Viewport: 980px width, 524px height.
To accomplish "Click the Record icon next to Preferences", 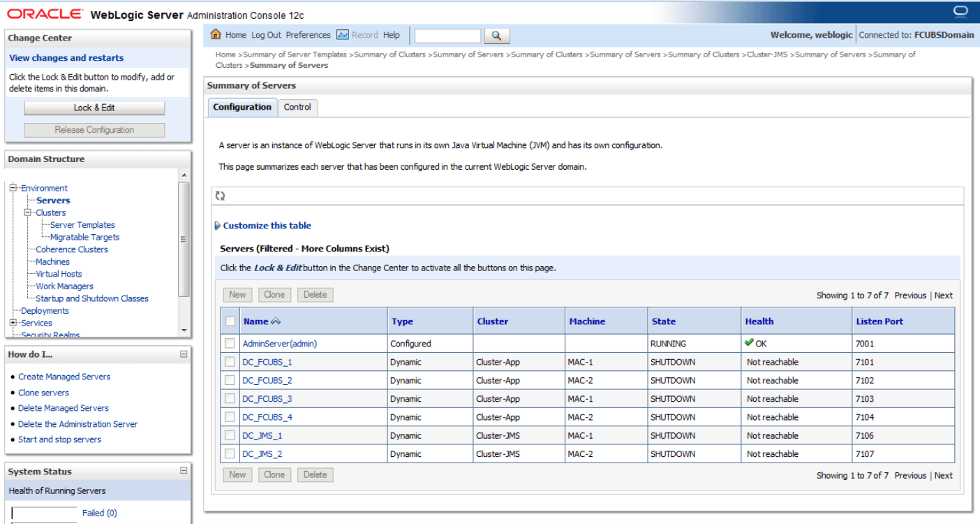I will pos(343,34).
